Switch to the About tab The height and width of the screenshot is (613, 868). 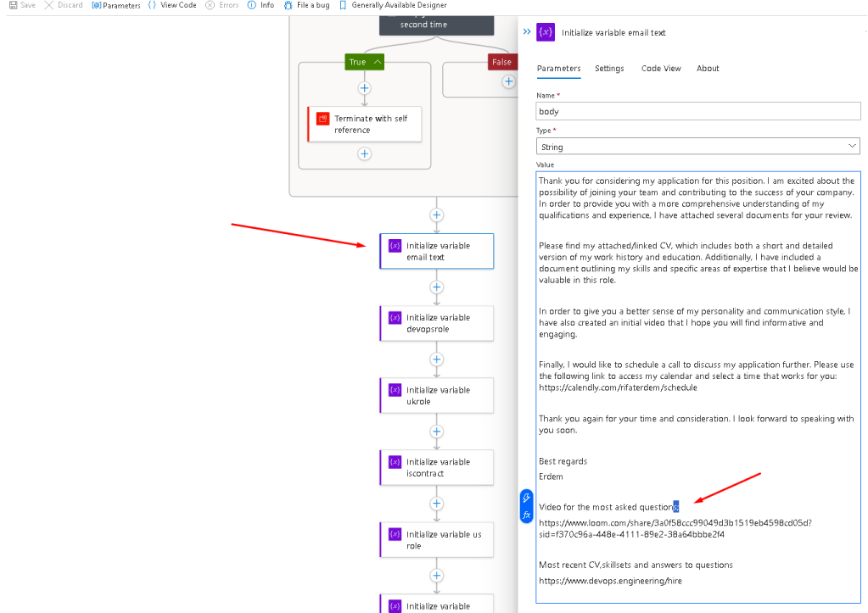708,68
